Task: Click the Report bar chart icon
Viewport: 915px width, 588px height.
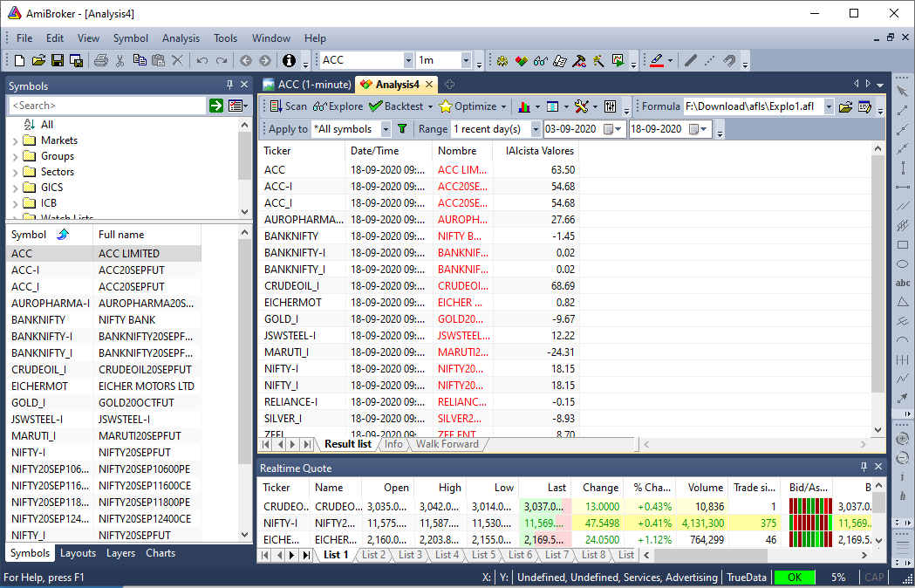Action: (x=524, y=106)
